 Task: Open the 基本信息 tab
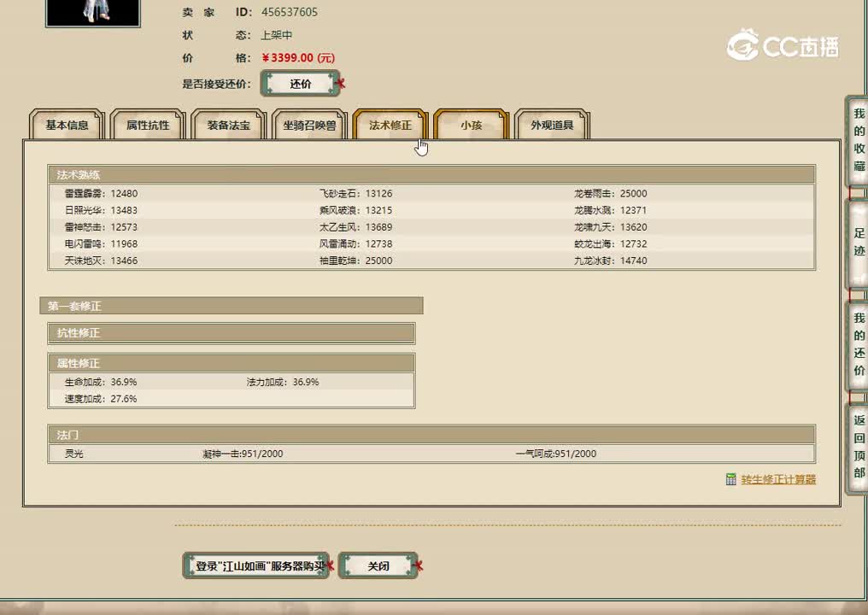click(67, 125)
